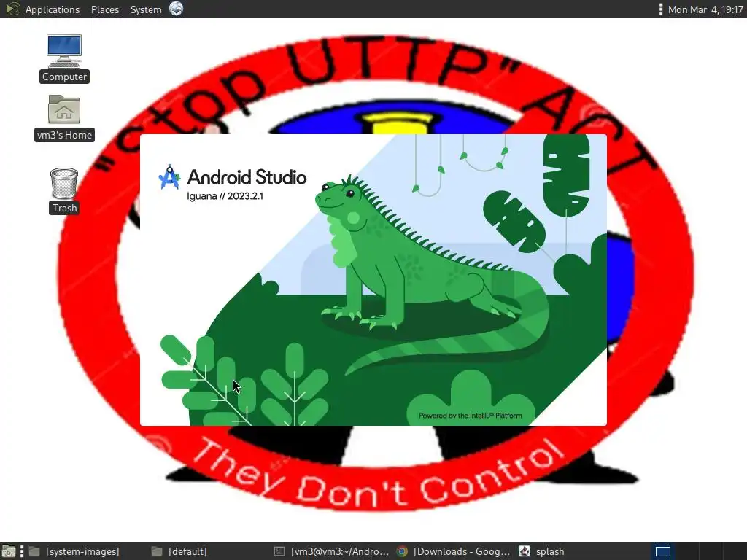The height and width of the screenshot is (560, 747).
Task: Select the vm3's Home folder icon
Action: pos(64,117)
